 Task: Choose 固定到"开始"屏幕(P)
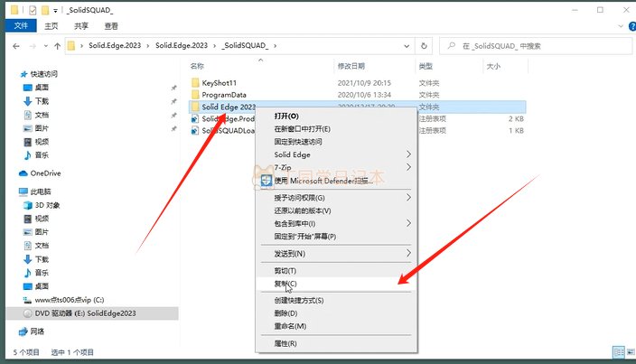[305, 237]
